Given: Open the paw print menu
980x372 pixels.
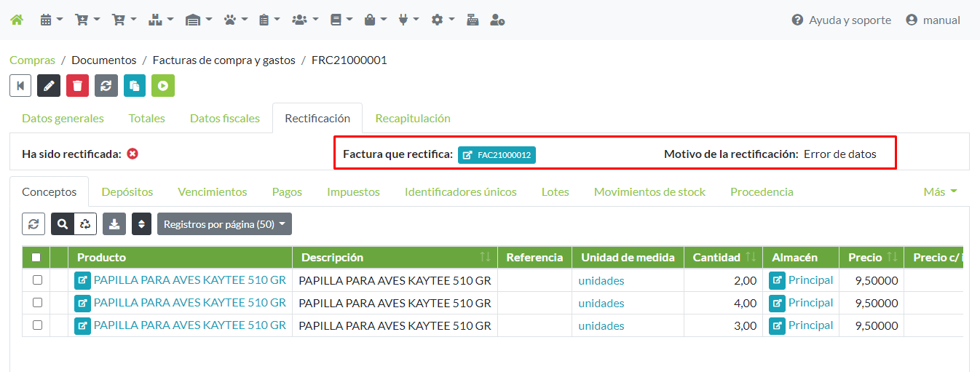Looking at the screenshot, I should [235, 20].
